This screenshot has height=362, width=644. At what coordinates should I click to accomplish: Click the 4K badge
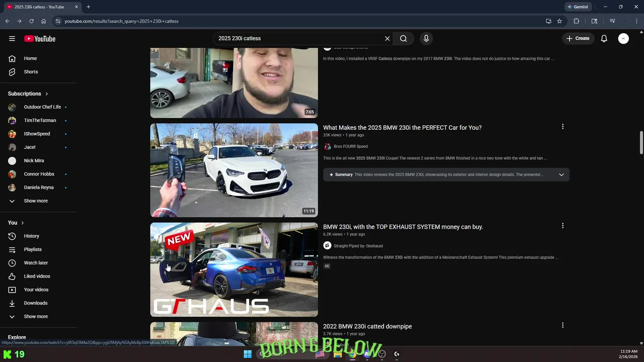pos(327,266)
